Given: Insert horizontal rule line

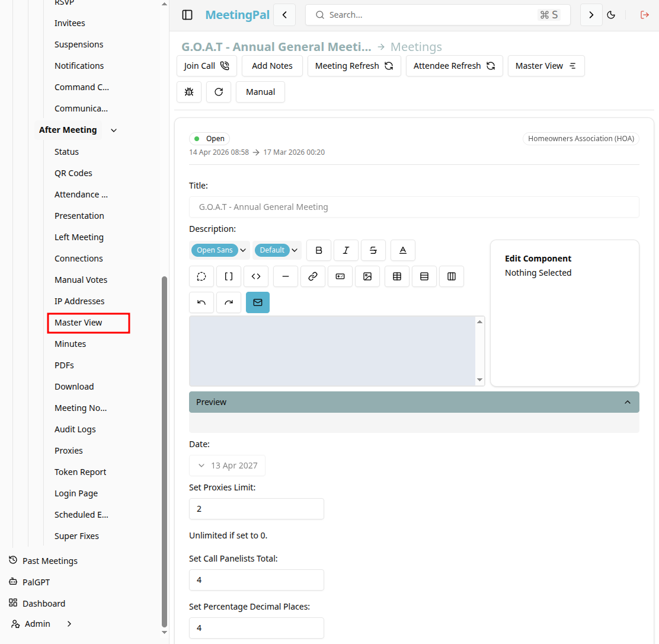Looking at the screenshot, I should pos(286,276).
